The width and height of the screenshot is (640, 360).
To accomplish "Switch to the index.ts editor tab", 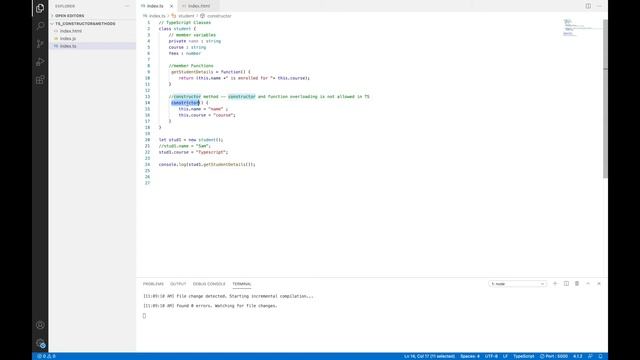I will coord(155,6).
